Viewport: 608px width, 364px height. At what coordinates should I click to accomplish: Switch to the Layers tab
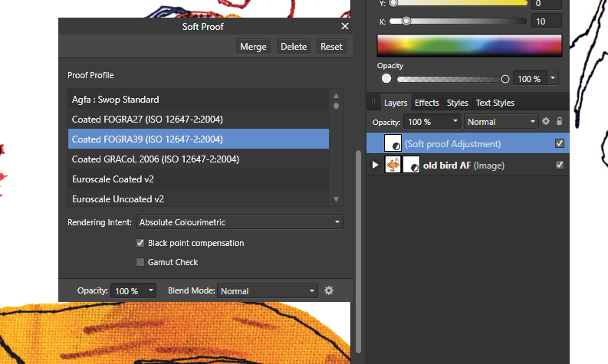[396, 103]
